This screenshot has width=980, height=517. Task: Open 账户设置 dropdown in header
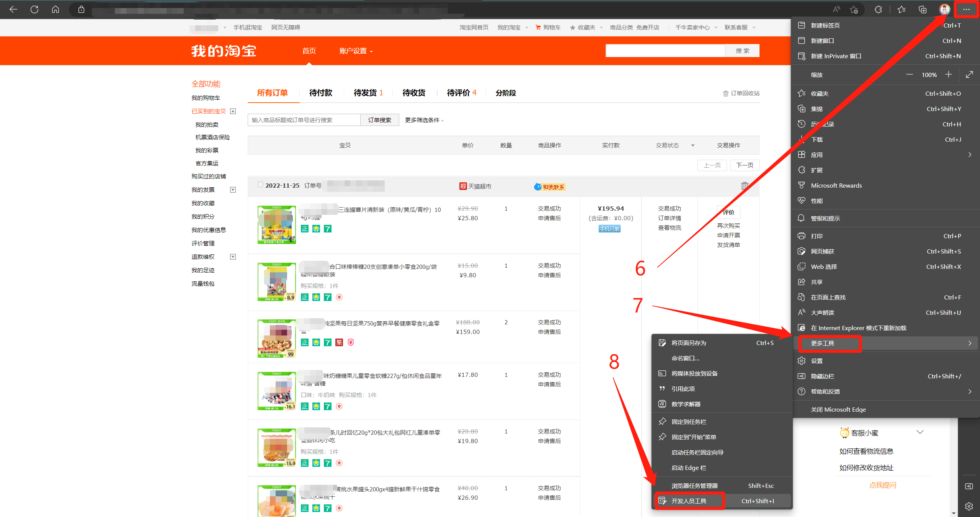coord(356,51)
